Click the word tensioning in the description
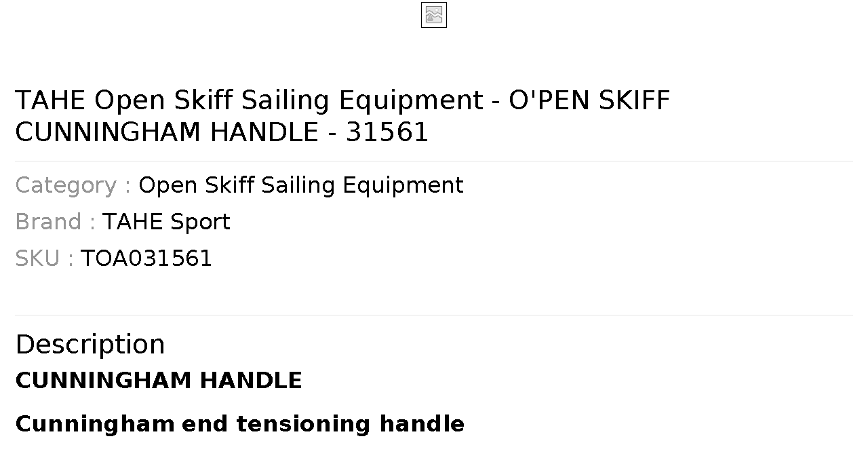868x462 pixels. [303, 424]
